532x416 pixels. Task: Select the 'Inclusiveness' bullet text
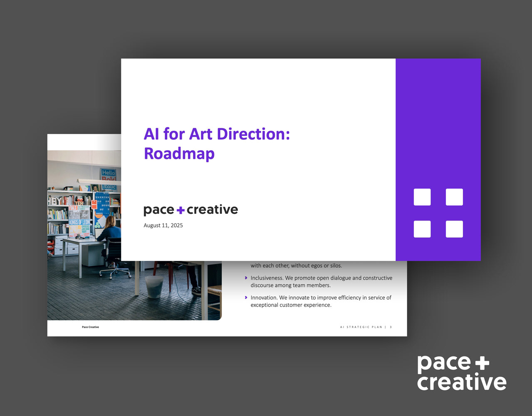pyautogui.click(x=321, y=282)
